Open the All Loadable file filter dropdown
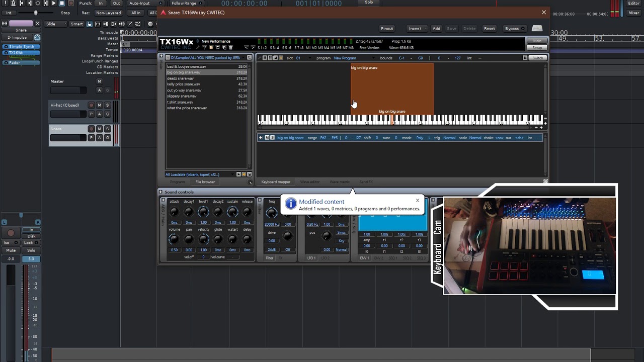 (200, 174)
